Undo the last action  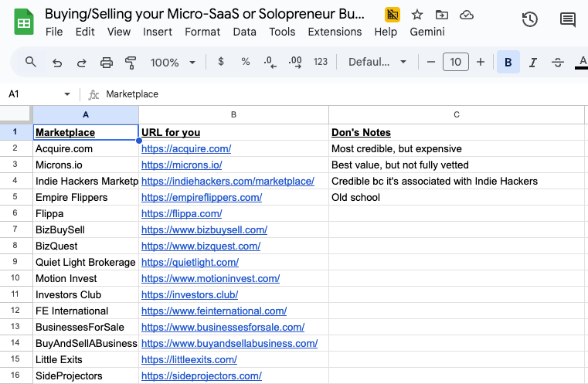click(x=57, y=63)
